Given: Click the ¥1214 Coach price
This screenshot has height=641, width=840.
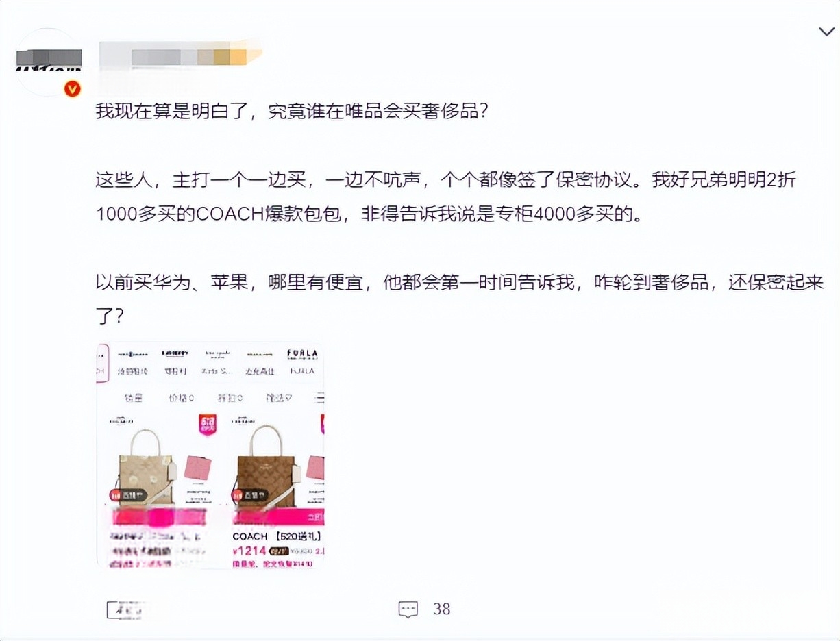Looking at the screenshot, I should click(249, 551).
